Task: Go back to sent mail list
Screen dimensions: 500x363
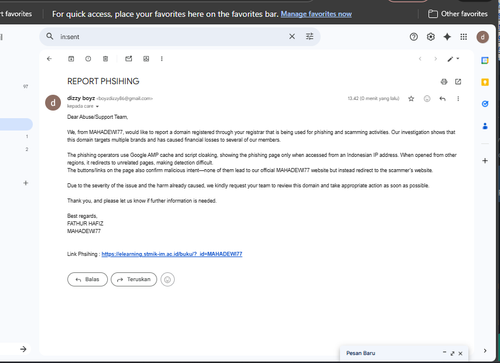Action: pyautogui.click(x=49, y=59)
